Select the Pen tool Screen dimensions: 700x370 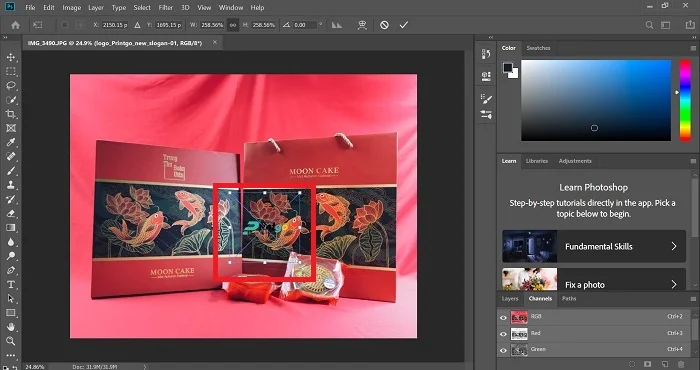click(x=11, y=270)
